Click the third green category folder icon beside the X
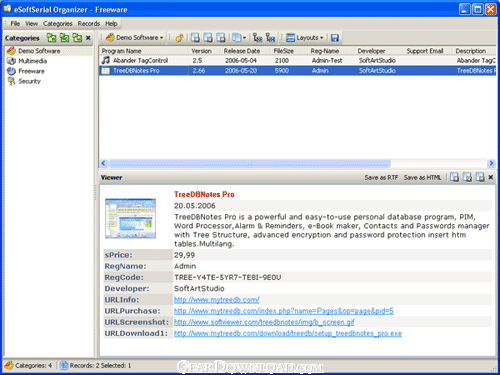The image size is (500, 375). 77,38
